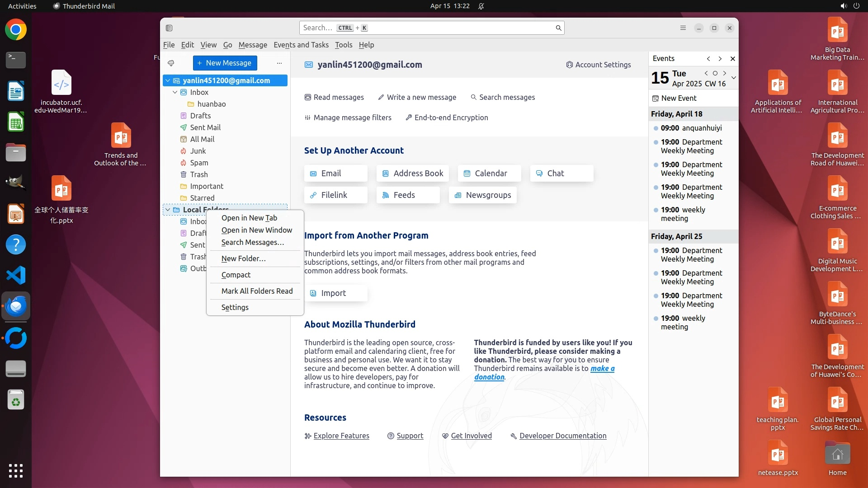This screenshot has width=868, height=488.
Task: Select the huanbao subfolder
Action: (211, 104)
